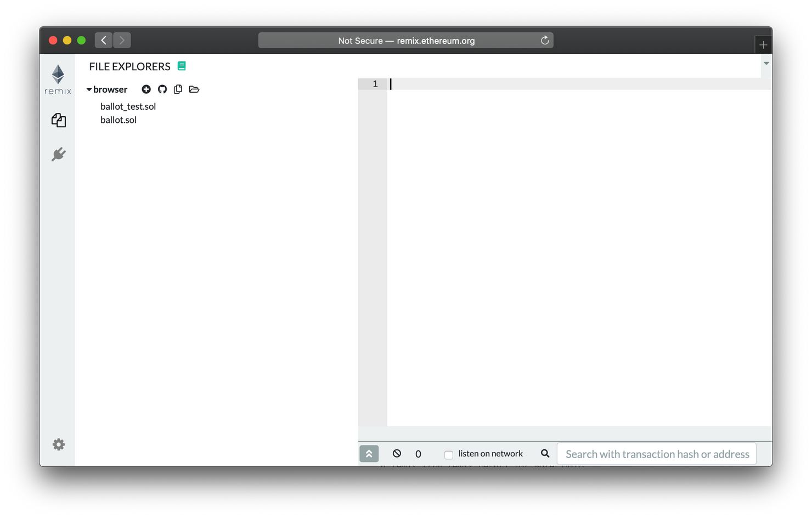Reload the page in the address bar
The height and width of the screenshot is (519, 812).
(x=545, y=41)
